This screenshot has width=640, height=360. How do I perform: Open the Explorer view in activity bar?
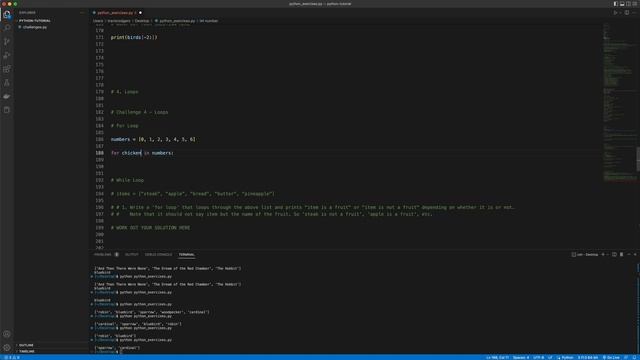pyautogui.click(x=7, y=14)
